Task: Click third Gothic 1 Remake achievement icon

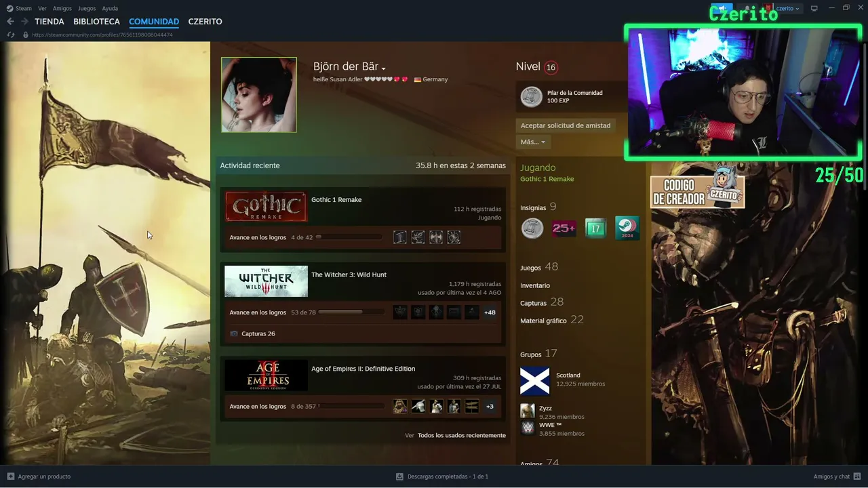Action: point(436,237)
